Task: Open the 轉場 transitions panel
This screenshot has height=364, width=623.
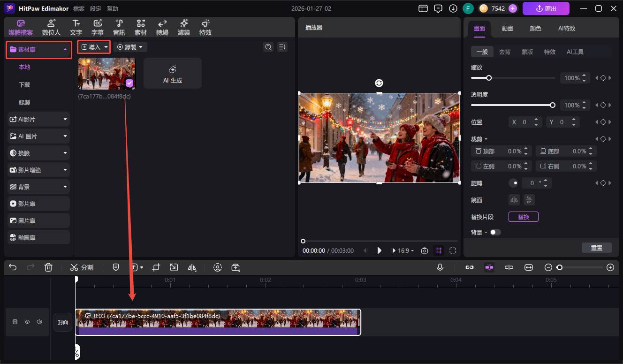Action: pyautogui.click(x=162, y=26)
